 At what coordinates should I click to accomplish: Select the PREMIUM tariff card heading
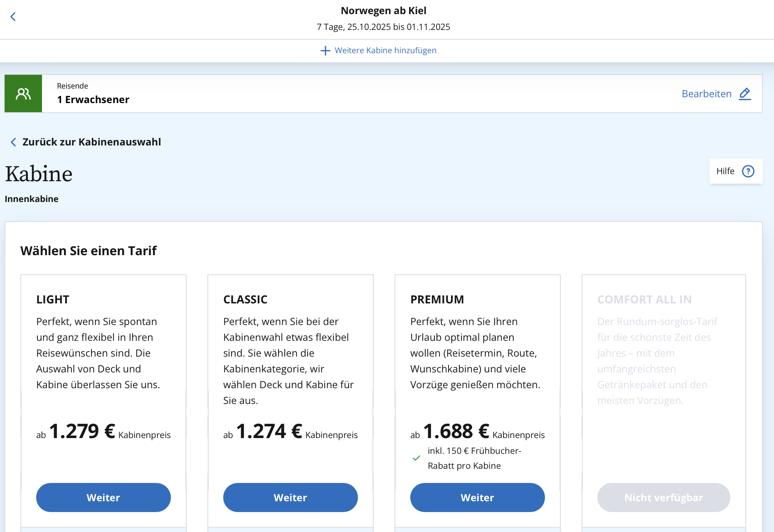pos(437,300)
